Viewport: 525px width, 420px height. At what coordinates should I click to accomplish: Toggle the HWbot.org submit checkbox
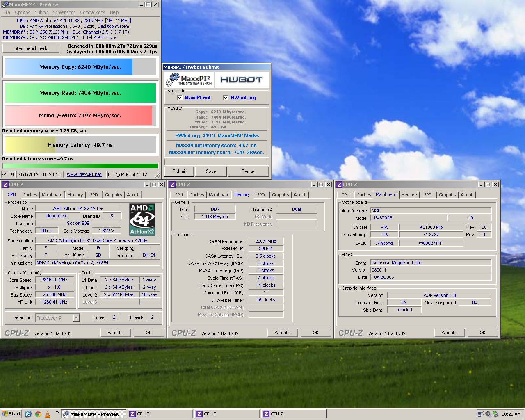[x=226, y=98]
